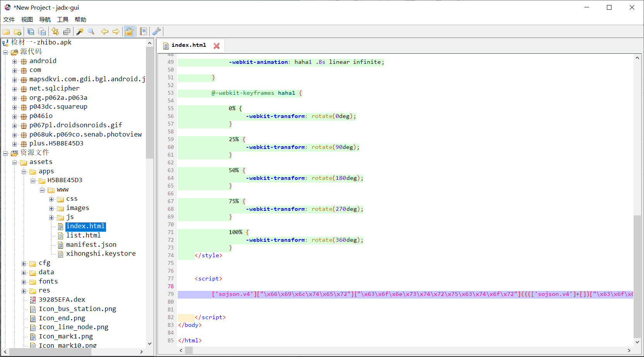Collapse the 资源文件 resources node
Image resolution: width=644 pixels, height=357 pixels.
pos(5,153)
